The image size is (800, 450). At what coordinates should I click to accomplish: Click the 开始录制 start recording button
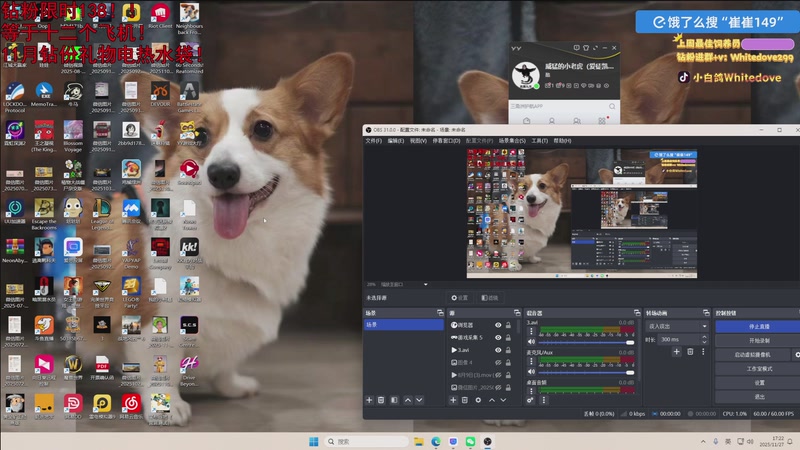[759, 340]
